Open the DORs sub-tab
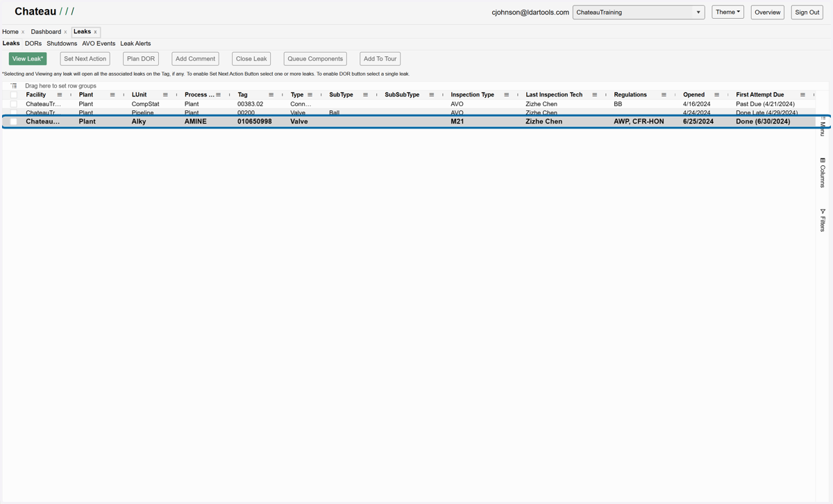 click(33, 43)
